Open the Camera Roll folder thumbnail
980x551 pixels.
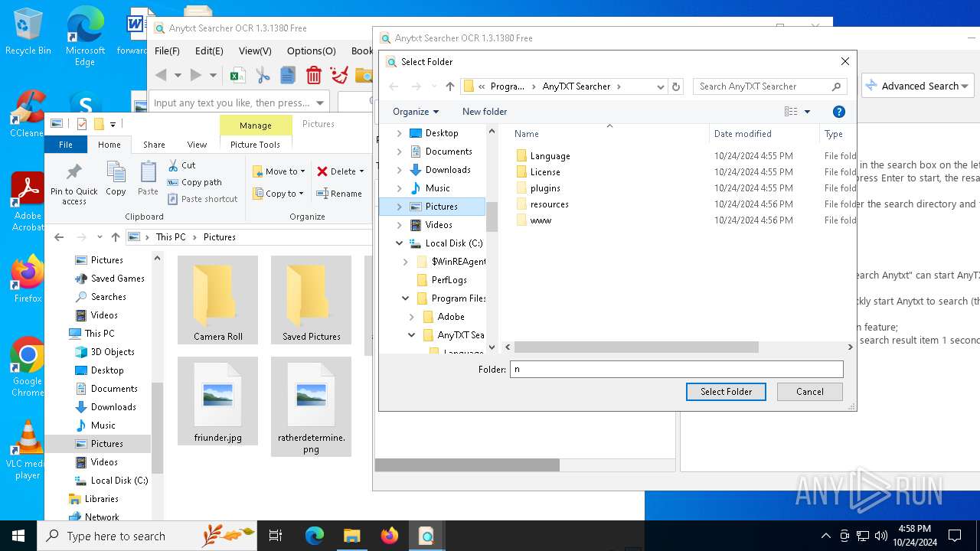[x=218, y=300]
